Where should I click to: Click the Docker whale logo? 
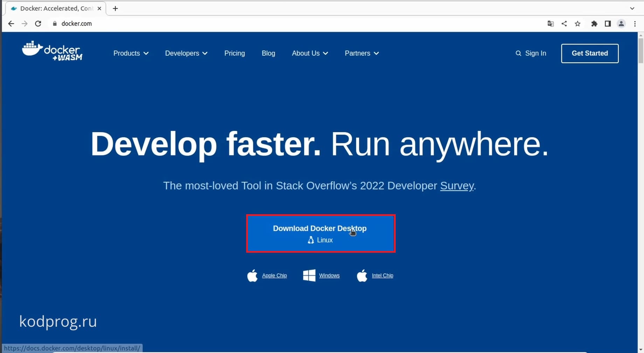pyautogui.click(x=52, y=51)
